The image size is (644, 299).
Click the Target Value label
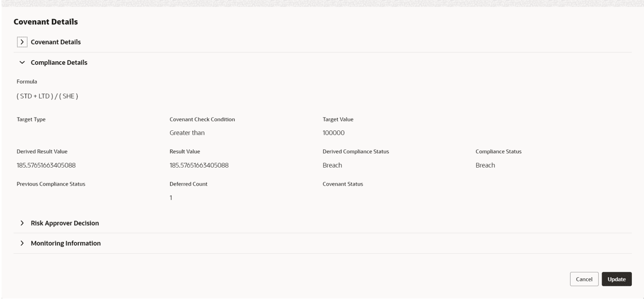click(338, 119)
